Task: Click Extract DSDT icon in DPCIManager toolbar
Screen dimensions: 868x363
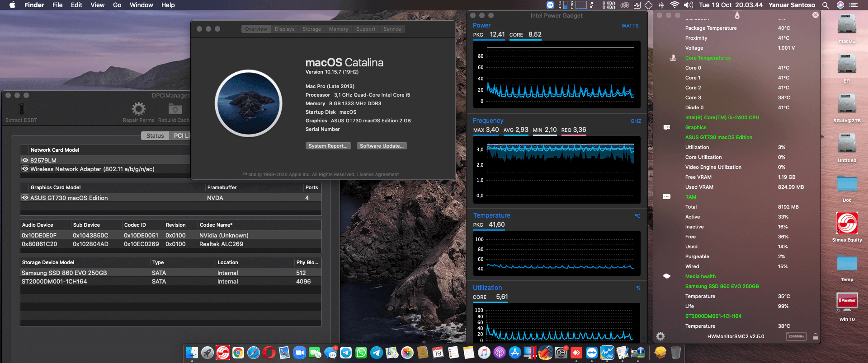Action: 21,109
